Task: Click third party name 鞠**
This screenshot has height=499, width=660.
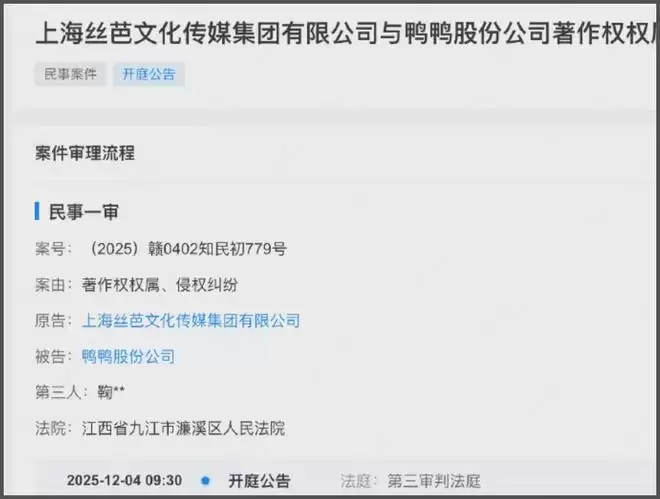Action: [111, 392]
